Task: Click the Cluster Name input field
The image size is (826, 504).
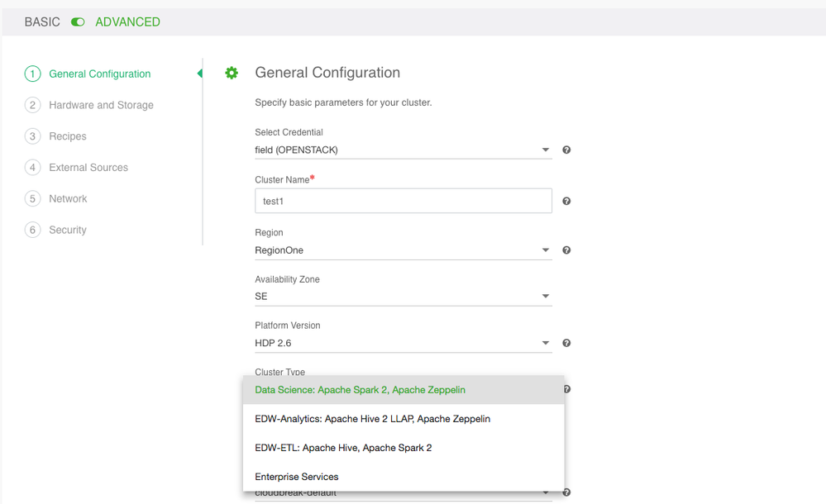Action: click(x=403, y=201)
